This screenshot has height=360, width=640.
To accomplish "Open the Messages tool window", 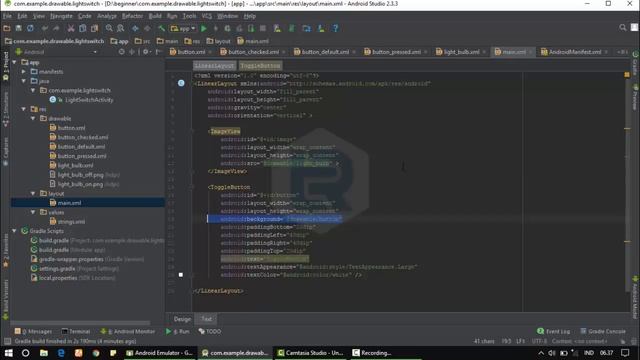I will point(33,331).
